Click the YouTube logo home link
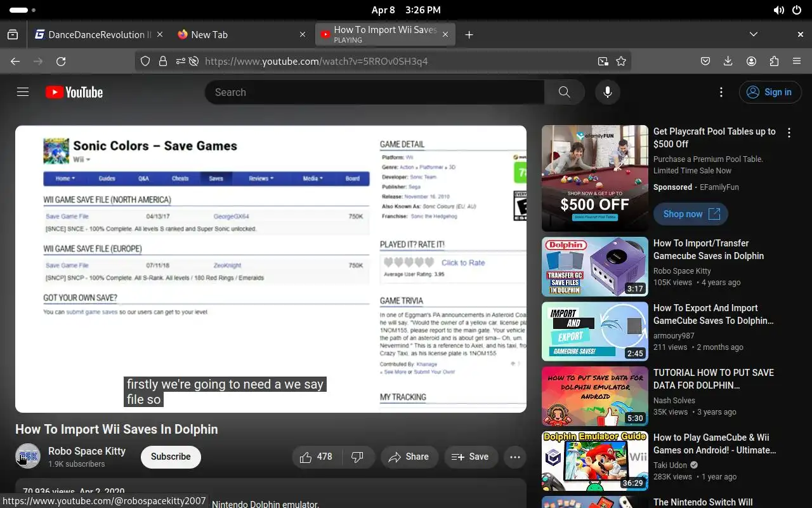 pos(74,93)
